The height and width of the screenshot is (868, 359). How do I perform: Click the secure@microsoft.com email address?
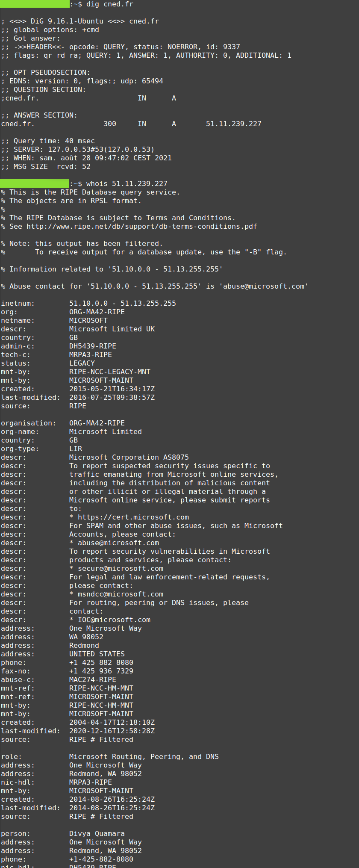(x=121, y=569)
